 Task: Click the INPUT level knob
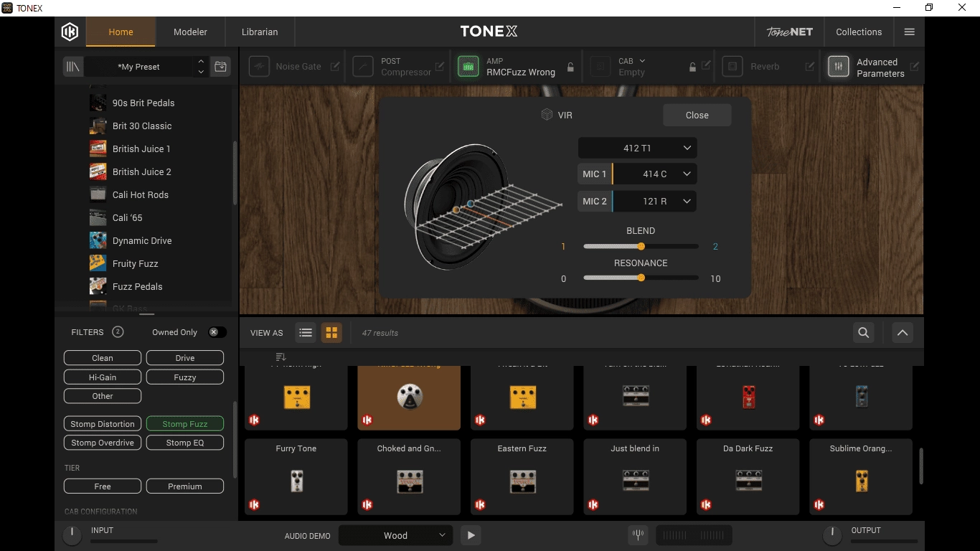[x=72, y=534]
